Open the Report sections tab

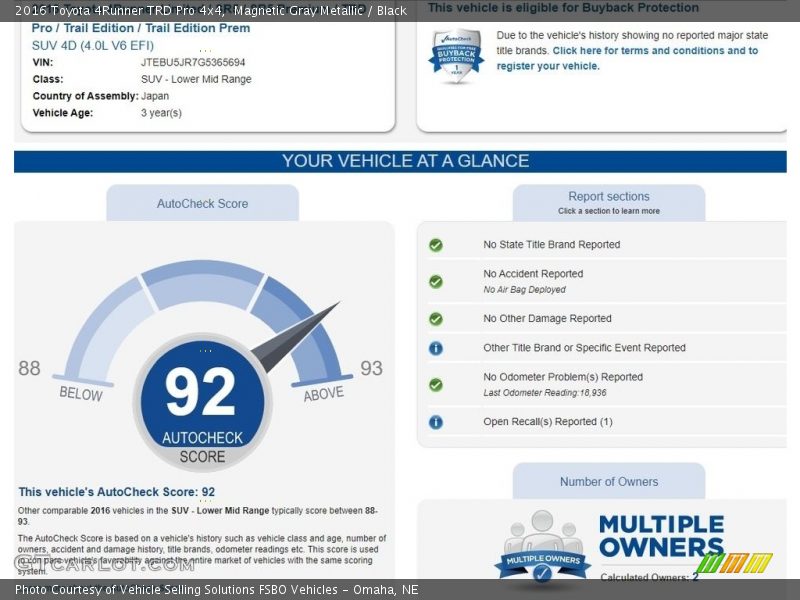tap(608, 202)
